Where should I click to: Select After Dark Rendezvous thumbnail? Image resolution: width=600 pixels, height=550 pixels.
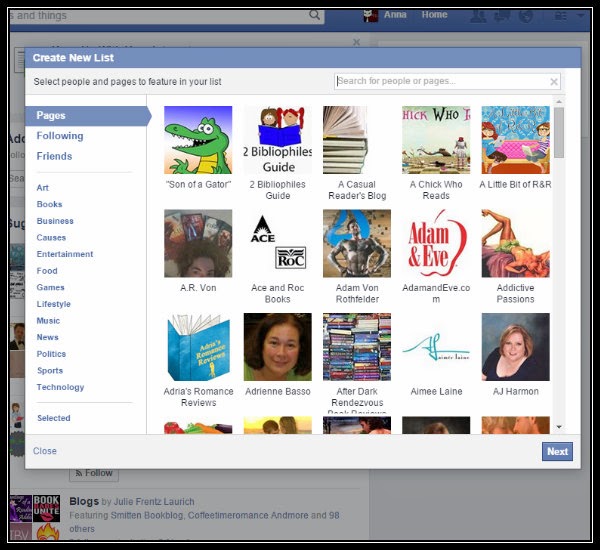tap(357, 347)
